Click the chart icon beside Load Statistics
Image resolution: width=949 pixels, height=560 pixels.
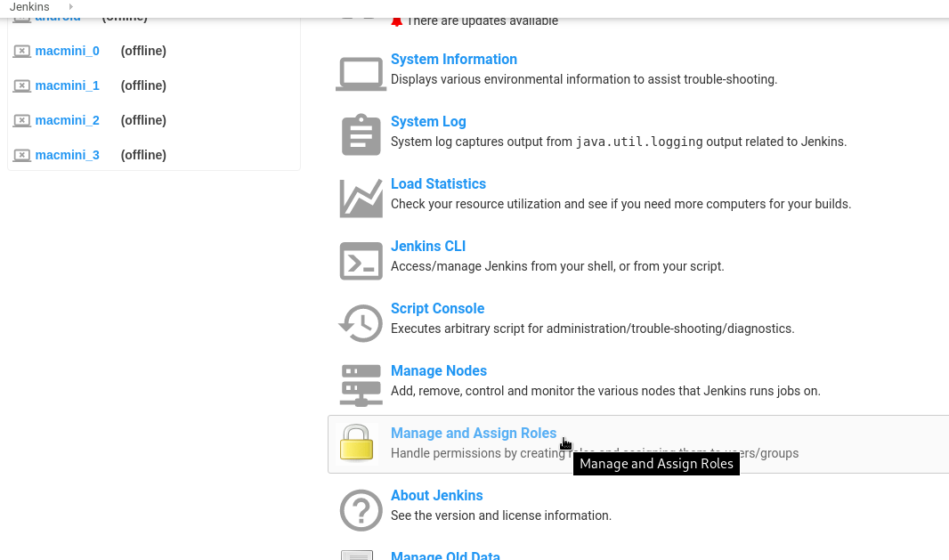click(x=361, y=198)
